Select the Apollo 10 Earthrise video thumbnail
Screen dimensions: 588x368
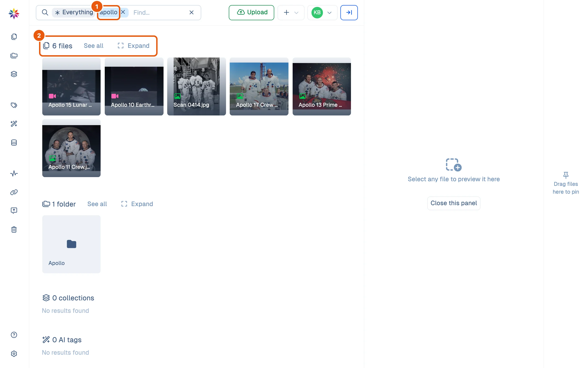tap(134, 86)
